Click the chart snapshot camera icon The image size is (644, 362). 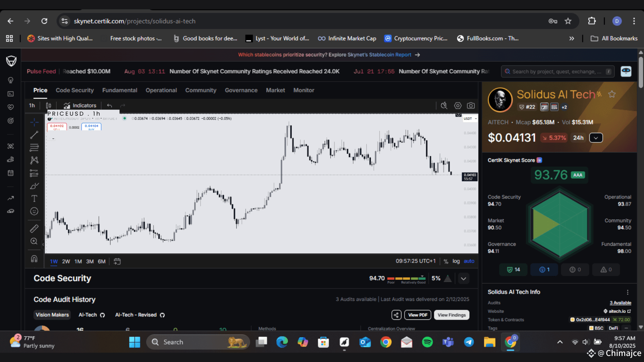coord(471,106)
